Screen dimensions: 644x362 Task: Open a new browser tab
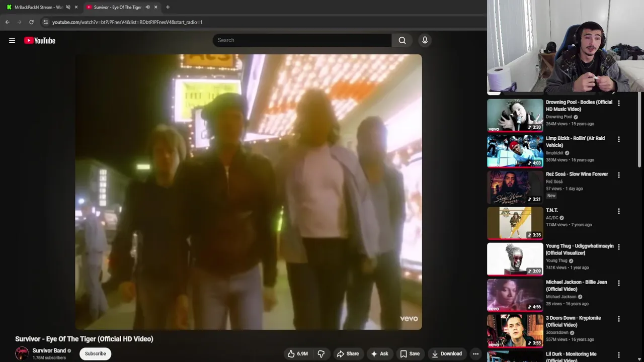[168, 7]
